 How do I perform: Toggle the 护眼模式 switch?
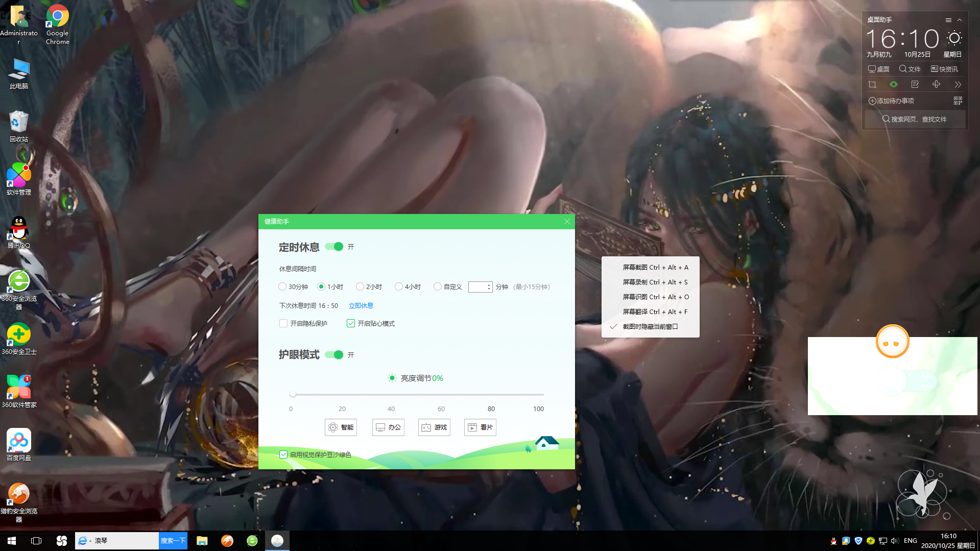coord(334,355)
